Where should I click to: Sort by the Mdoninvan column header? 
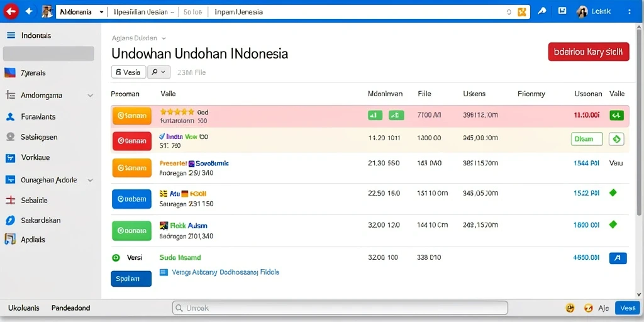[x=385, y=94]
